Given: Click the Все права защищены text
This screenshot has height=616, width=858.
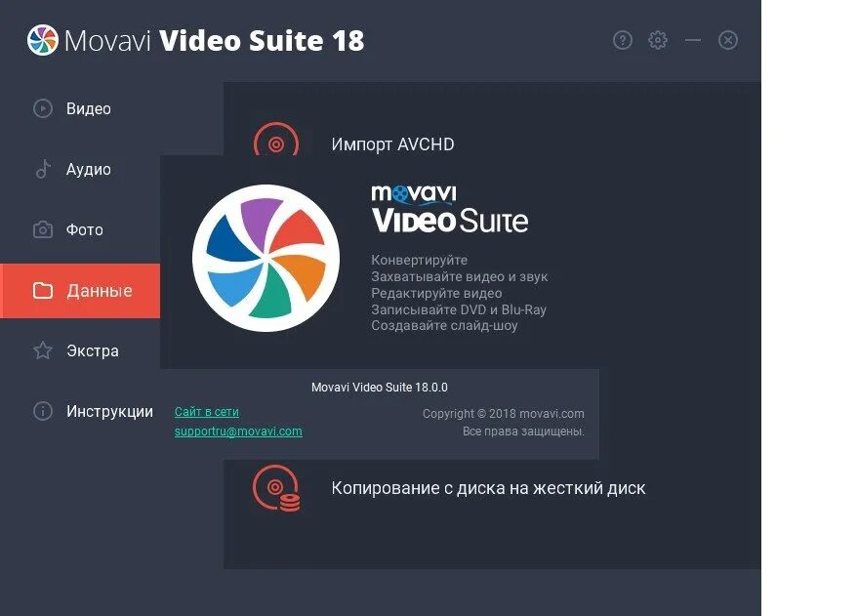Looking at the screenshot, I should (523, 431).
